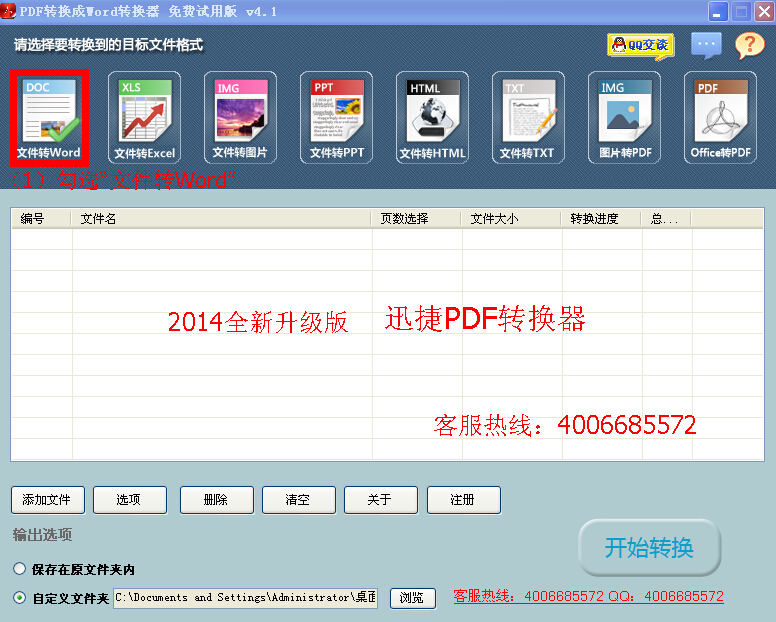Click the 删除 button

click(217, 500)
